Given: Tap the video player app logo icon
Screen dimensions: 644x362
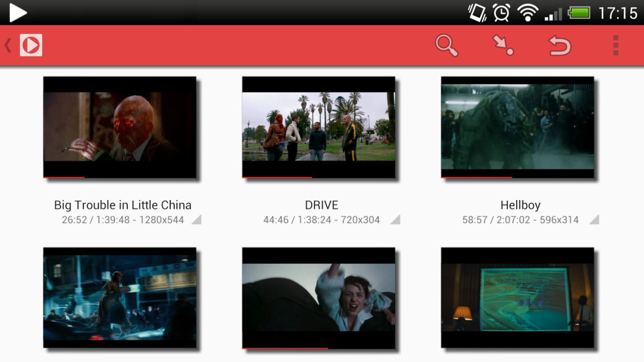Looking at the screenshot, I should [31, 45].
